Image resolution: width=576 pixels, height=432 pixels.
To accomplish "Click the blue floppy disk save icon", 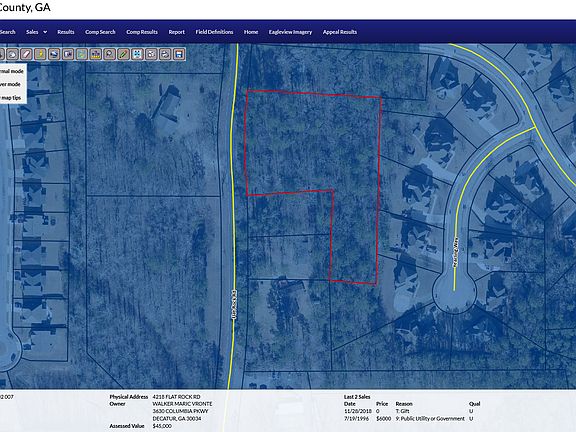I will [179, 54].
